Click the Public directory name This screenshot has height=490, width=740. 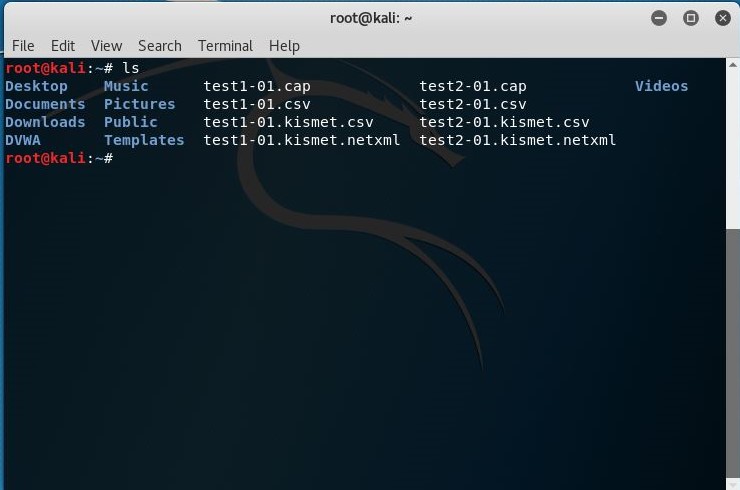coord(131,122)
